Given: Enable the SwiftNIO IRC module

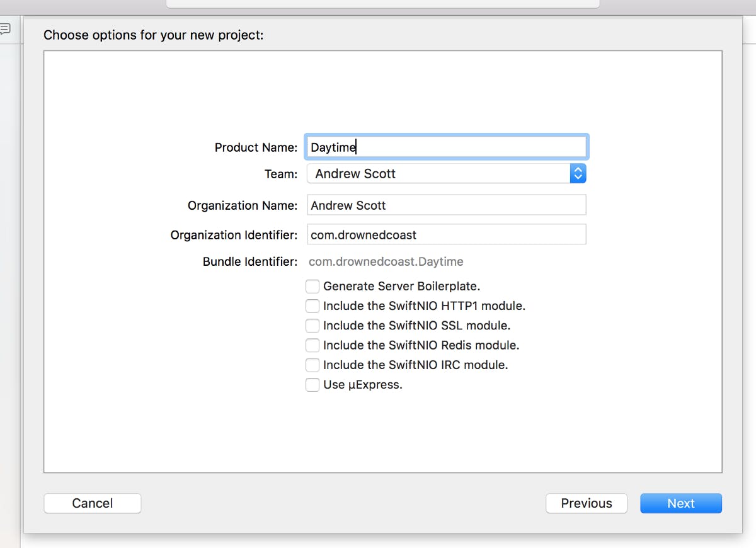Looking at the screenshot, I should pyautogui.click(x=312, y=364).
